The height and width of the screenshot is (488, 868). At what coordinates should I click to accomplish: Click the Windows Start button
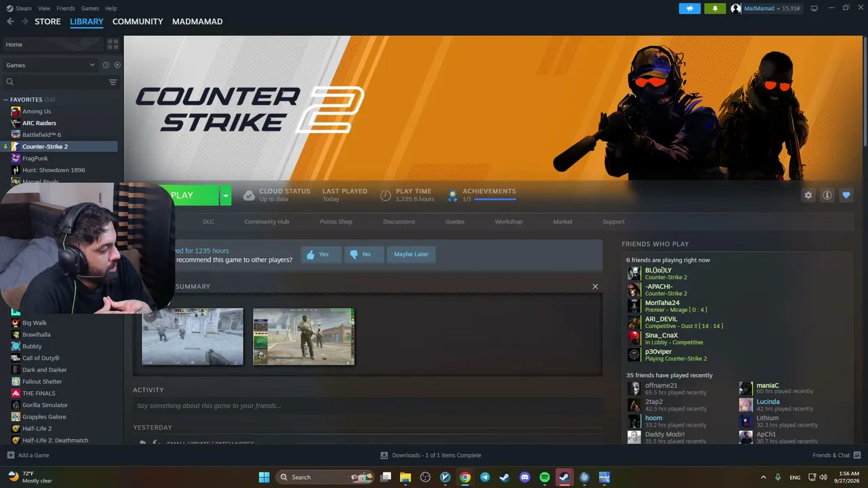click(264, 477)
